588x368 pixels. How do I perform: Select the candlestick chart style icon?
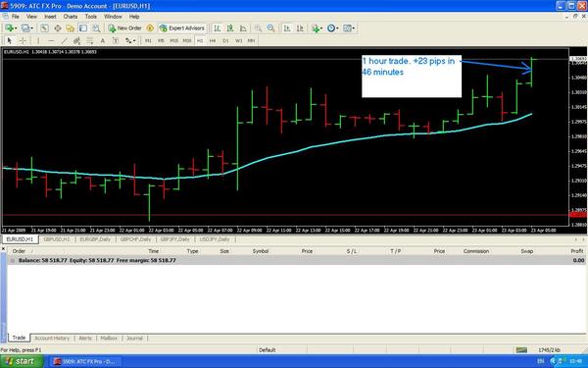pyautogui.click(x=230, y=28)
